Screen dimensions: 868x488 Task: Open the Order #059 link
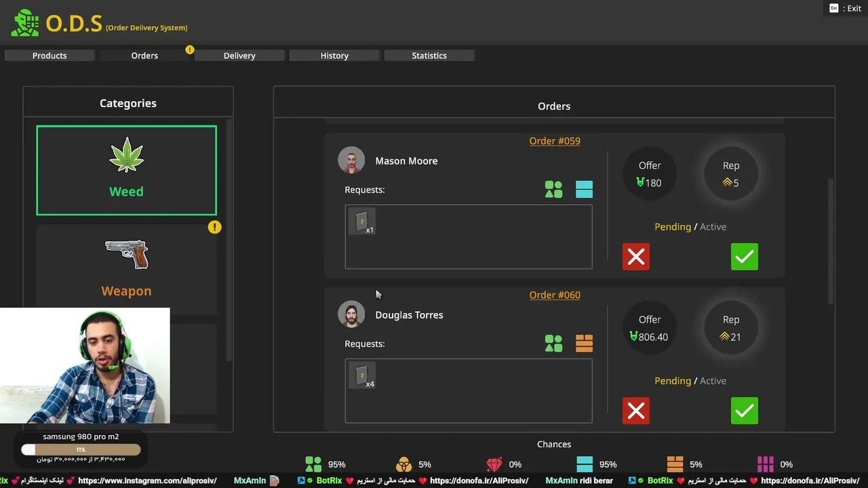tap(555, 141)
